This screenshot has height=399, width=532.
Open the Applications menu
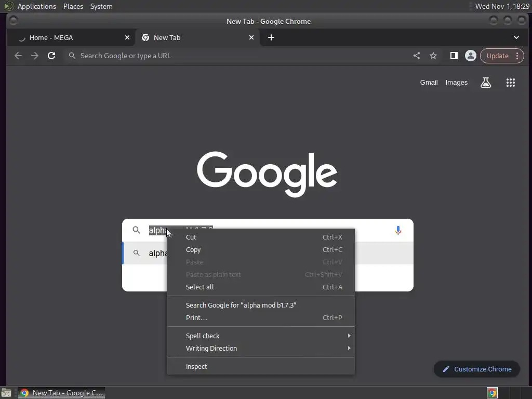[x=37, y=6]
